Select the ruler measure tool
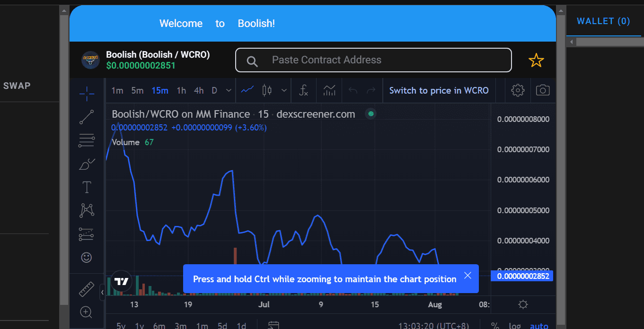The width and height of the screenshot is (644, 329). [87, 289]
